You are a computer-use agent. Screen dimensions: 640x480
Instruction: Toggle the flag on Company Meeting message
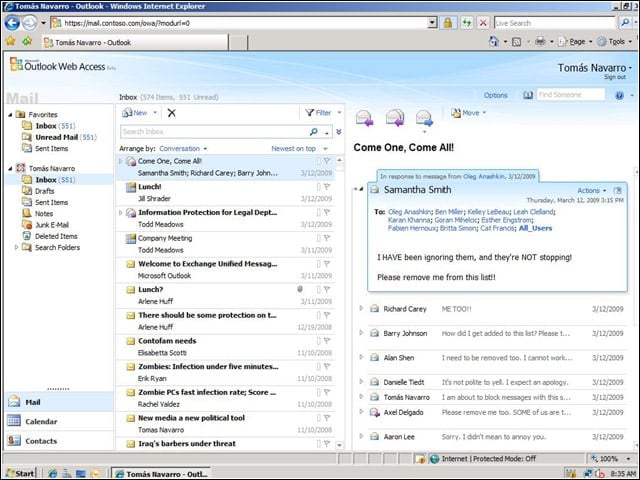pos(327,238)
